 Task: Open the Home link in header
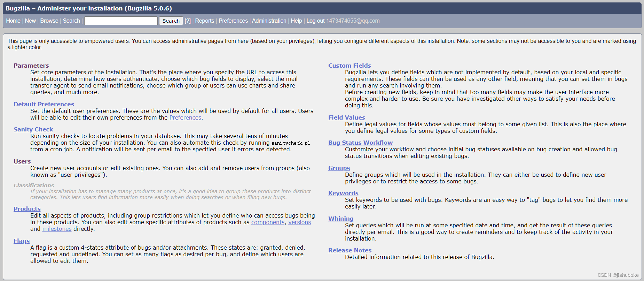coord(13,21)
